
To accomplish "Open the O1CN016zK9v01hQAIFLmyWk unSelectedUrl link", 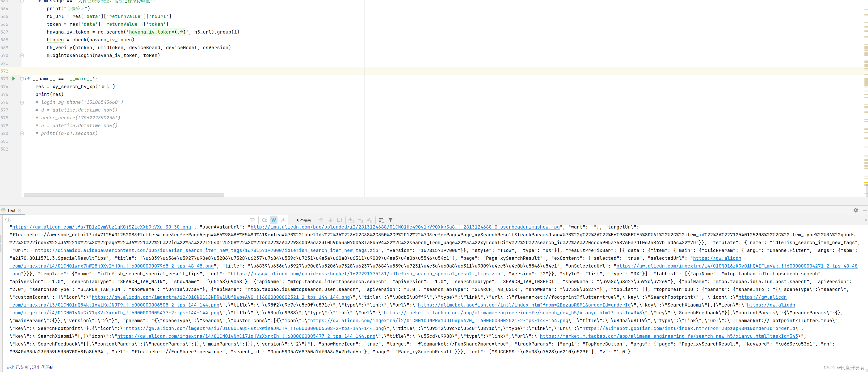I will coord(737,266).
